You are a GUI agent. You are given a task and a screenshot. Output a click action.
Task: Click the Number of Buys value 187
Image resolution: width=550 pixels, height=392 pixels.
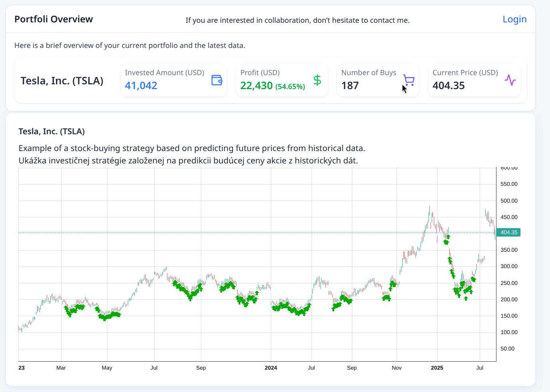pos(350,85)
